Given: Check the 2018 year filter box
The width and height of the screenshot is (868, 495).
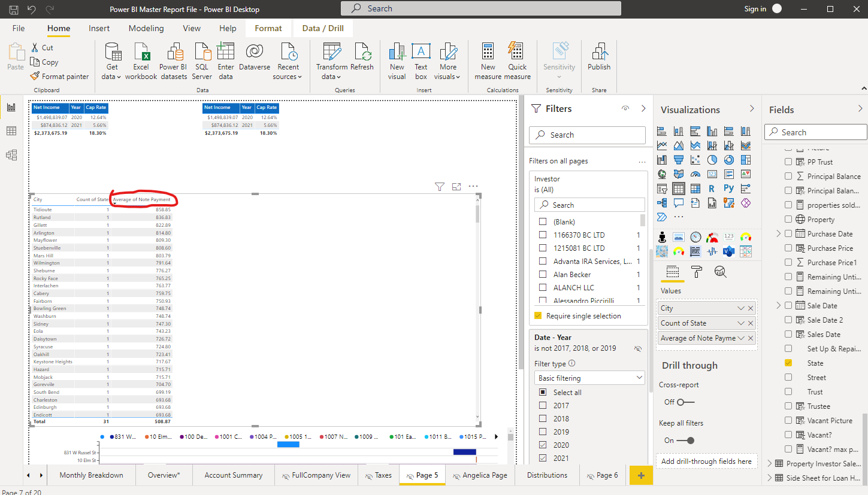Looking at the screenshot, I should (x=543, y=418).
